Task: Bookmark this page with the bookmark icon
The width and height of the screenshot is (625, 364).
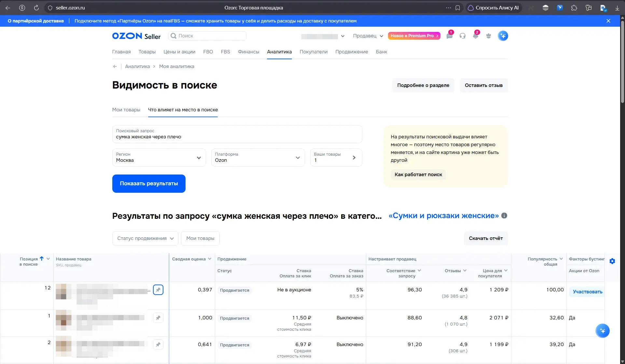Action: [458, 8]
